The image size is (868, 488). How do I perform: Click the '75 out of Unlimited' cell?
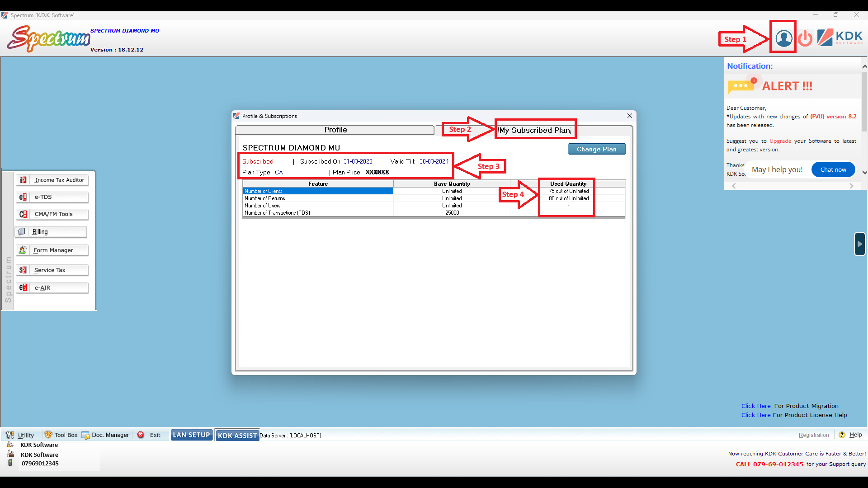[x=569, y=191]
